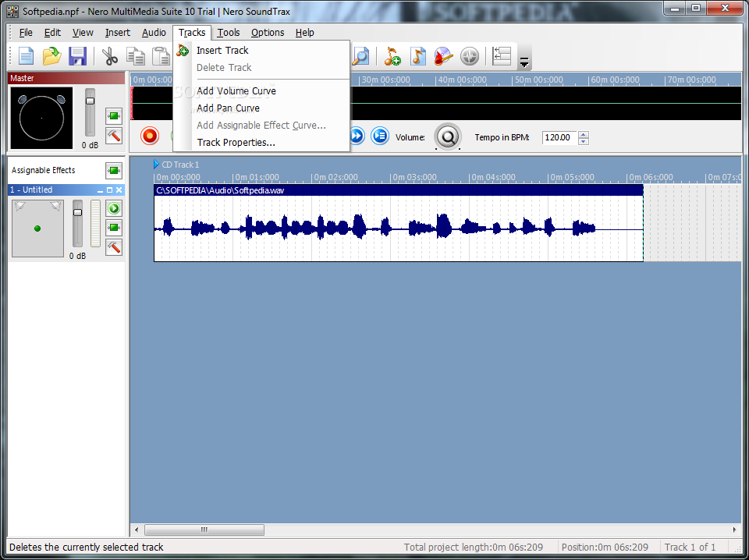This screenshot has width=749, height=560.
Task: Click the 0m 03s:000 mark on the track ruler
Action: (x=414, y=177)
